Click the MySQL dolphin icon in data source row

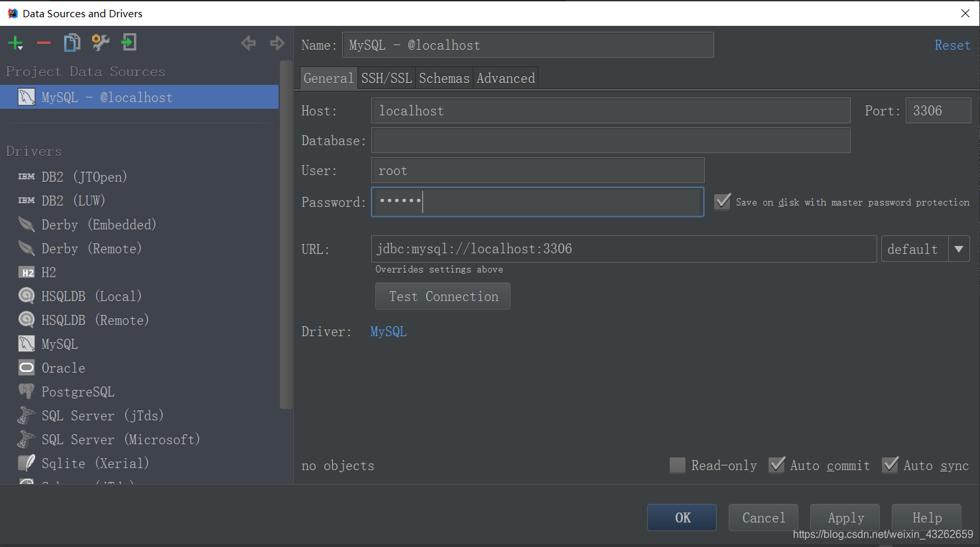click(27, 97)
